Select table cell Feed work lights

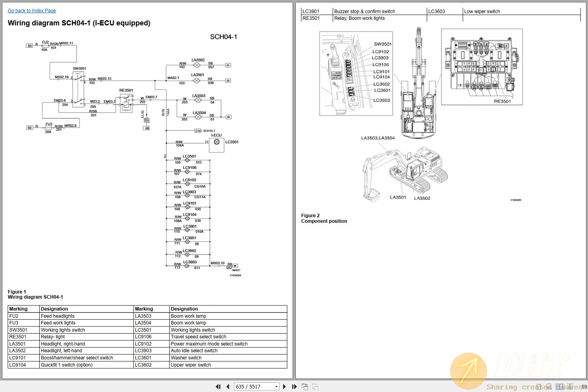[x=87, y=323]
